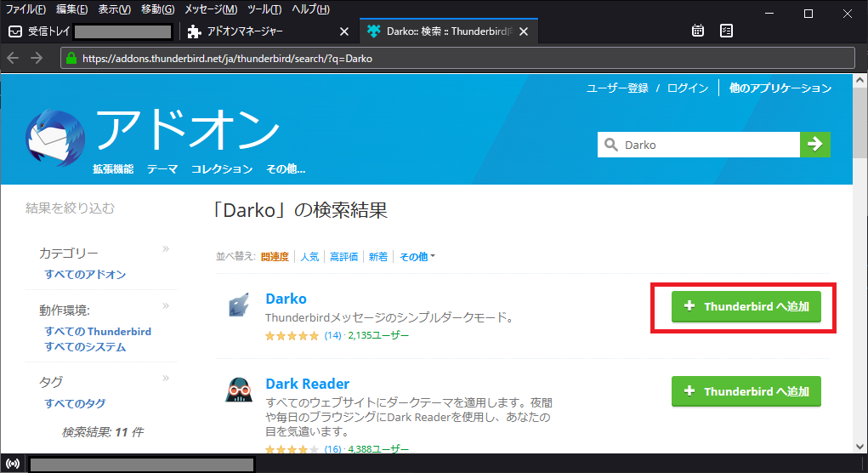Collapse the タグ filter section
Viewport: 868px width, 473px height.
click(166, 378)
